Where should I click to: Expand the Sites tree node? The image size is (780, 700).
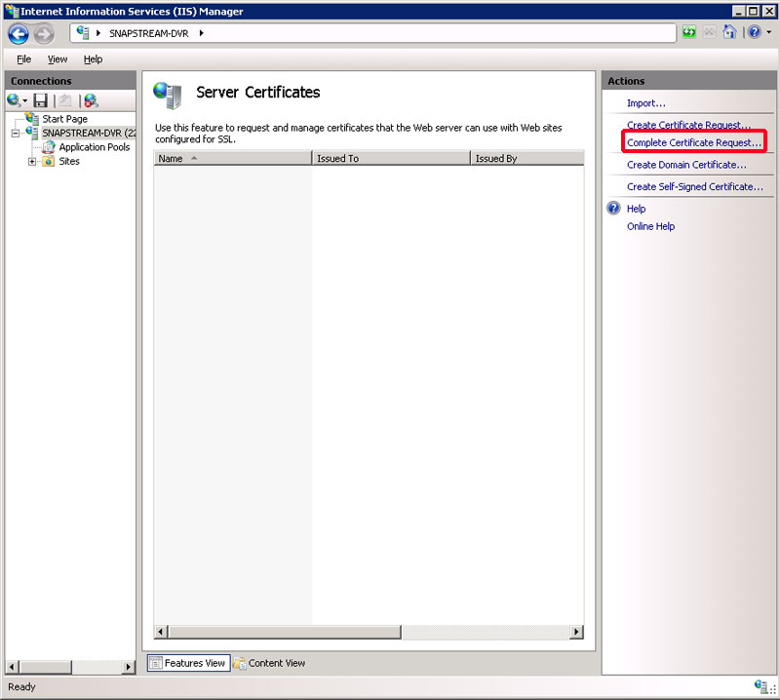click(32, 161)
